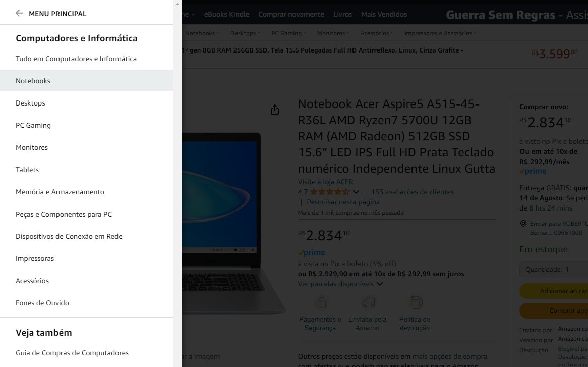
Task: Open Pagamentos e Segurança link
Action: pos(320,324)
